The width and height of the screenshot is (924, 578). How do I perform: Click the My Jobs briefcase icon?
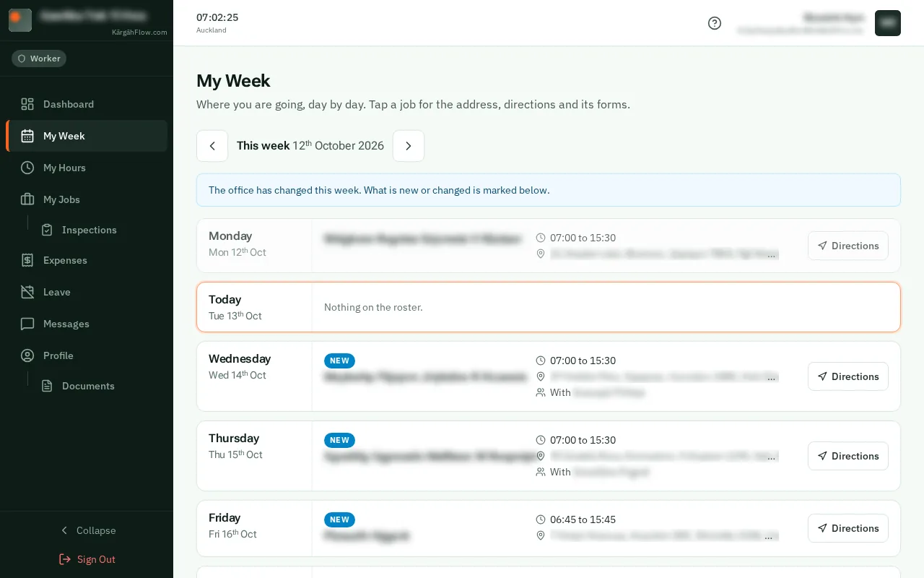point(27,199)
